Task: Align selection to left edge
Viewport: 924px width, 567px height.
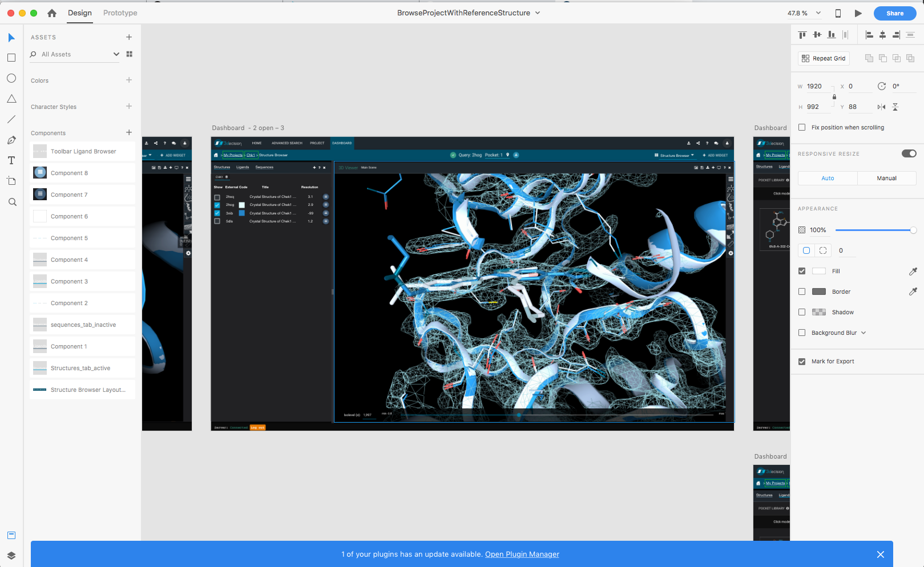Action: (869, 35)
